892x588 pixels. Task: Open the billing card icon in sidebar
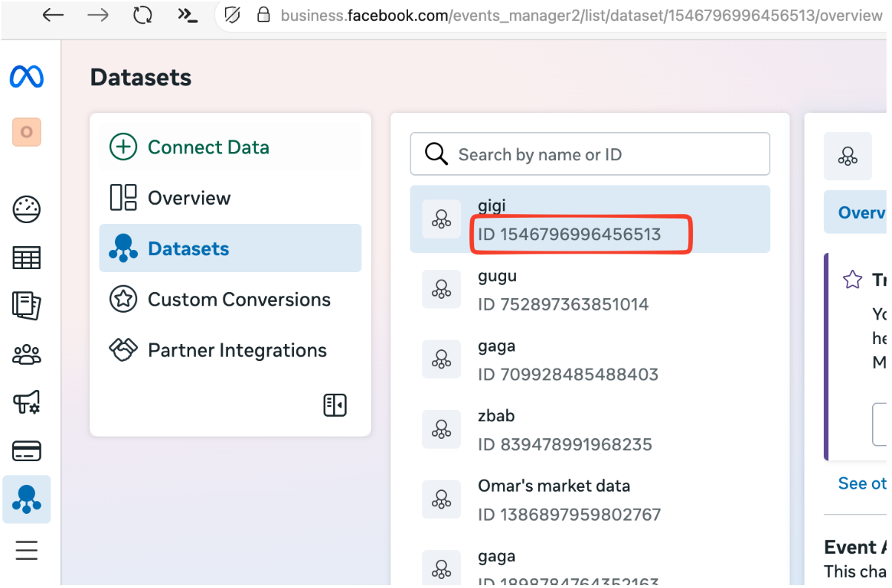pos(27,451)
